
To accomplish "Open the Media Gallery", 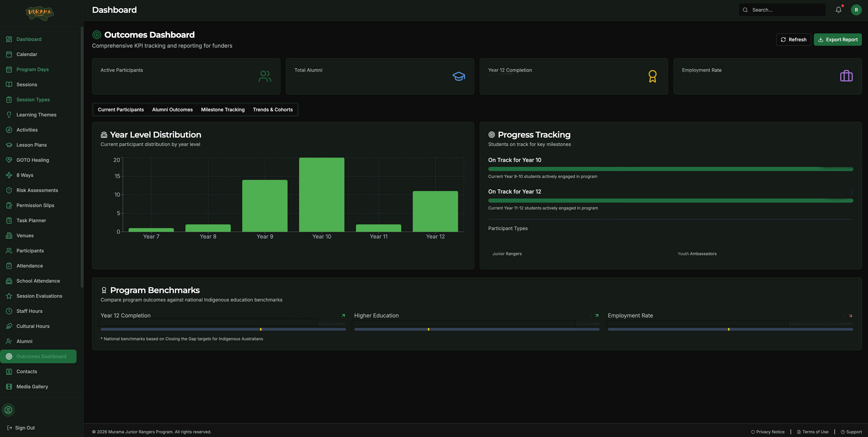I will [32, 386].
